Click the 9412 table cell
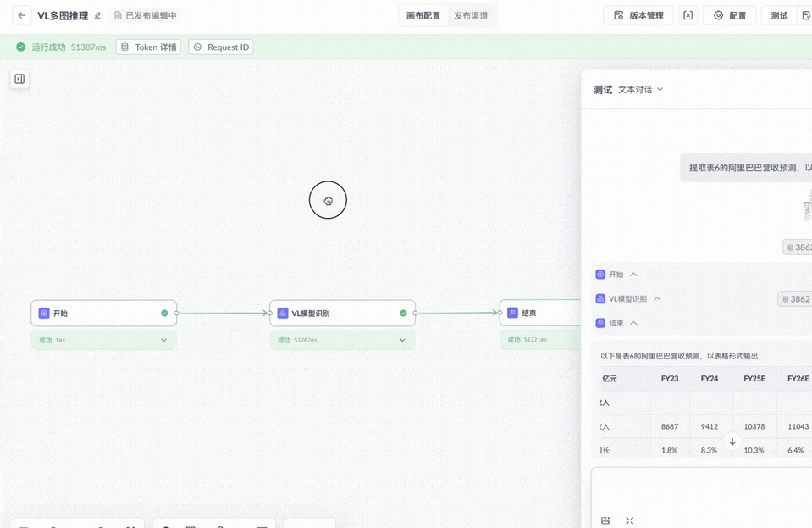The height and width of the screenshot is (528, 812). pyautogui.click(x=710, y=426)
